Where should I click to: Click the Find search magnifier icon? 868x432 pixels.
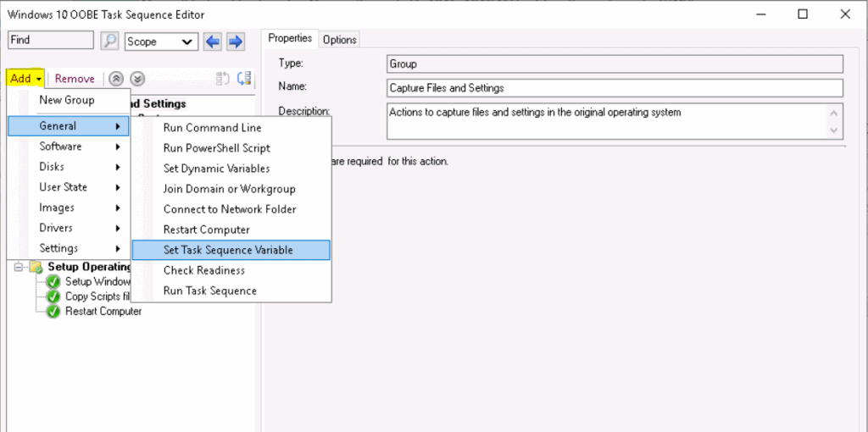click(x=109, y=41)
